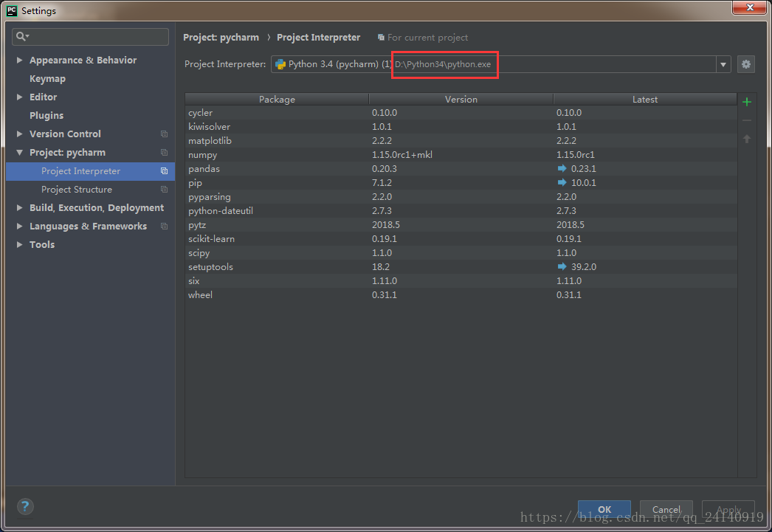Select the pandas package row
This screenshot has width=772, height=532.
461,169
